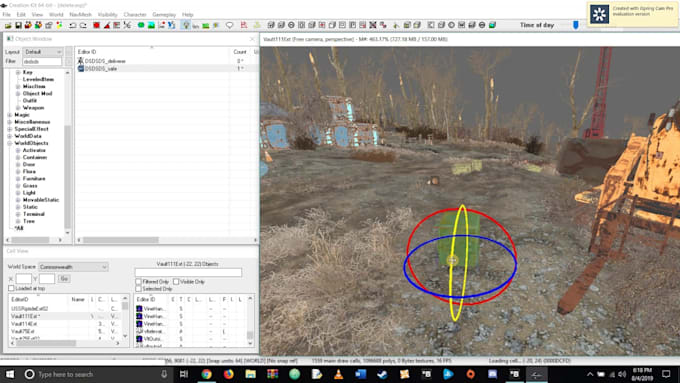Expand the WorldData tree node
680x383 pixels.
(x=10, y=136)
